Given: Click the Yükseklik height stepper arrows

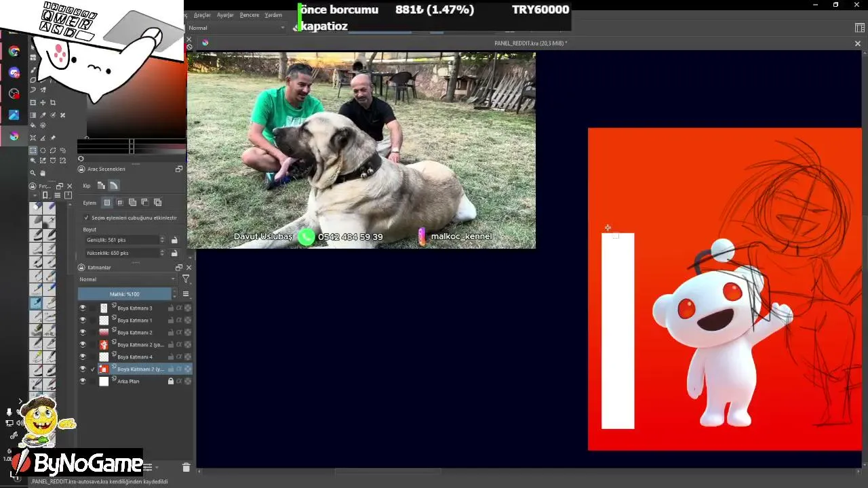Looking at the screenshot, I should (162, 253).
